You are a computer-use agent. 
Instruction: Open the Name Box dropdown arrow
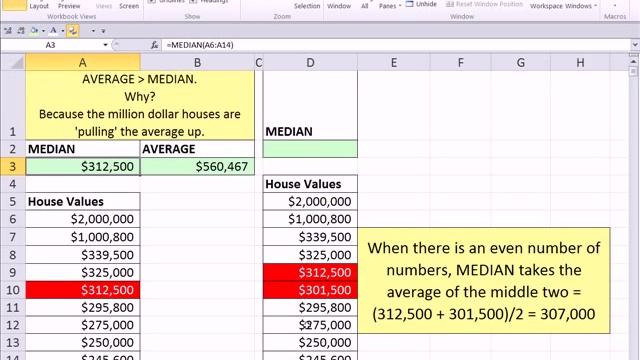coord(105,45)
